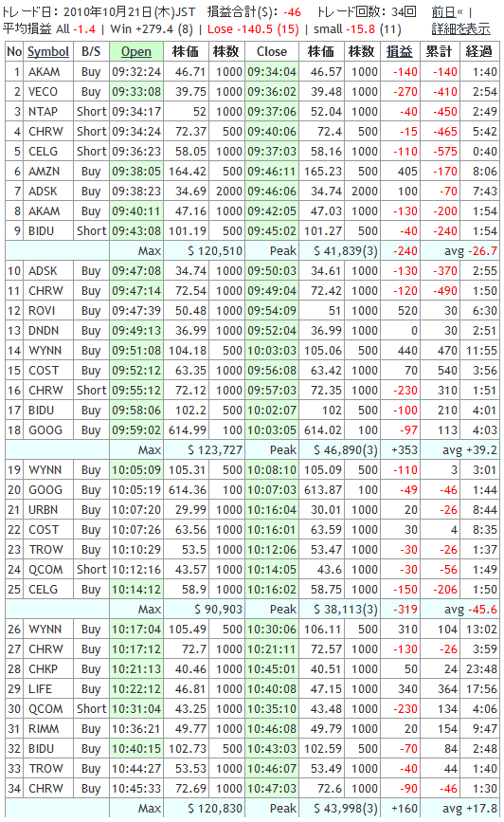
Task: Click Peak value $ 43,998(3)
Action: click(345, 809)
